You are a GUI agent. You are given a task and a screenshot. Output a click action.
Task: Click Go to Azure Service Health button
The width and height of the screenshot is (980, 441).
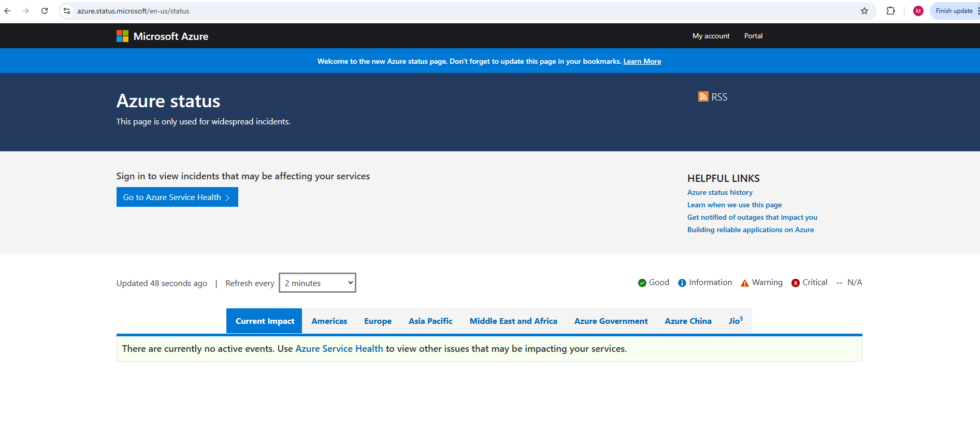(x=177, y=197)
